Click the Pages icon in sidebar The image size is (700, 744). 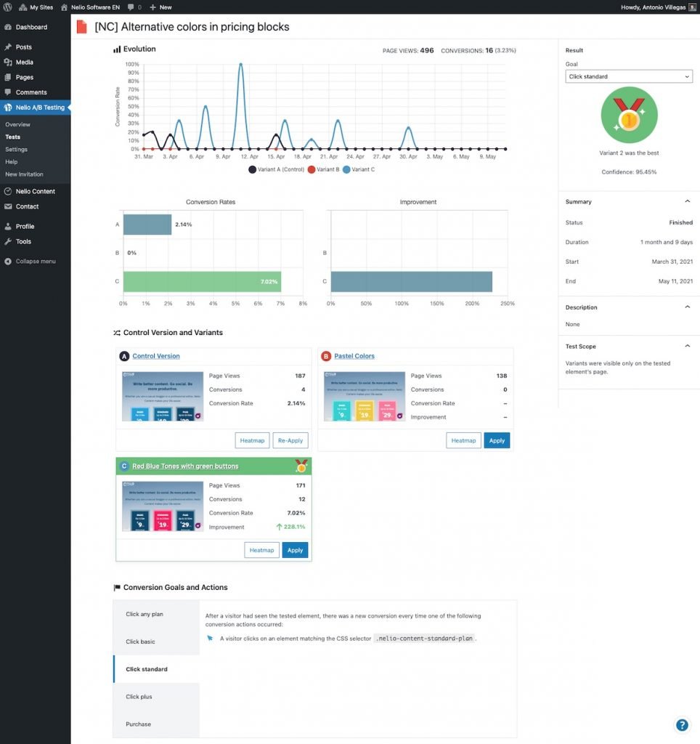8,77
